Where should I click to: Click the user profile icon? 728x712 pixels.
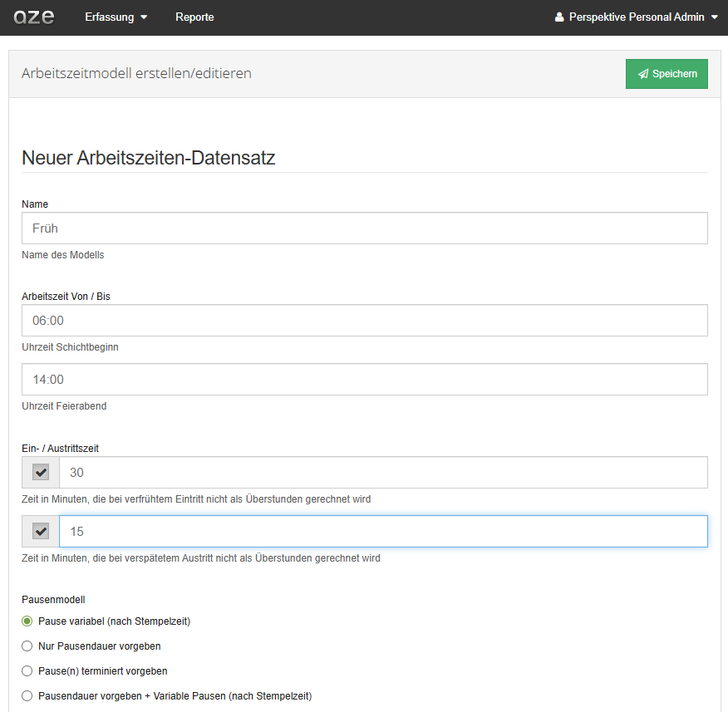(559, 17)
